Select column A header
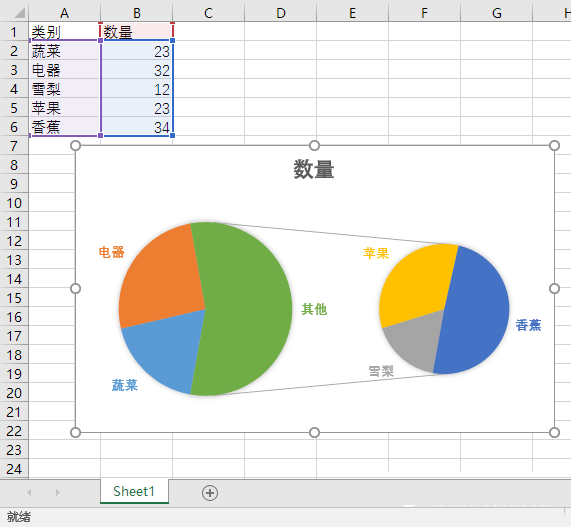571x527 pixels. pos(64,13)
